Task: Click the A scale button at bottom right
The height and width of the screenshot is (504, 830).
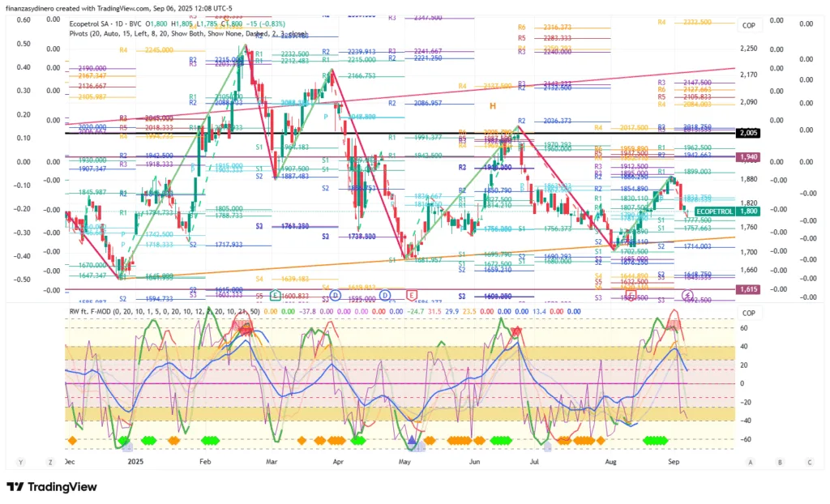Action: pos(750,462)
